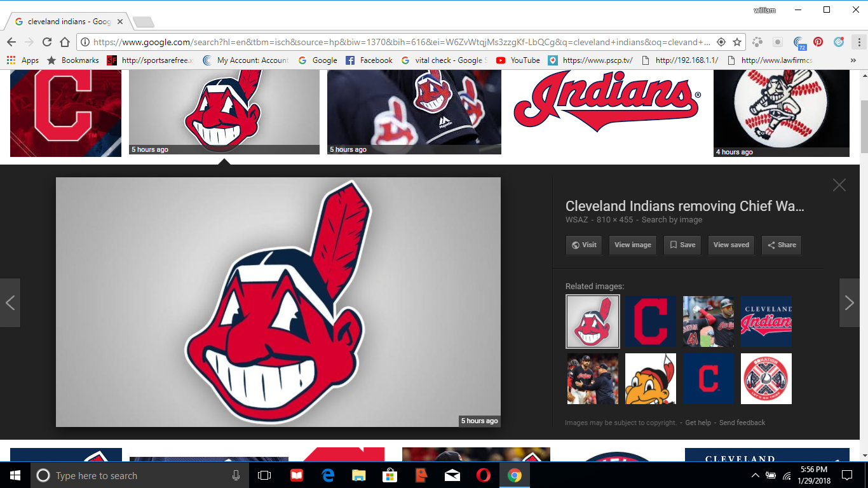This screenshot has width=868, height=488.
Task: Show the next image with right arrow
Action: coord(850,302)
